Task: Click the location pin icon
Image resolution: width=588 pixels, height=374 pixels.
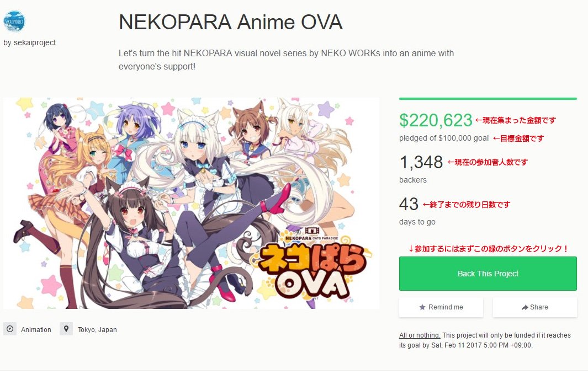Action: click(x=66, y=329)
